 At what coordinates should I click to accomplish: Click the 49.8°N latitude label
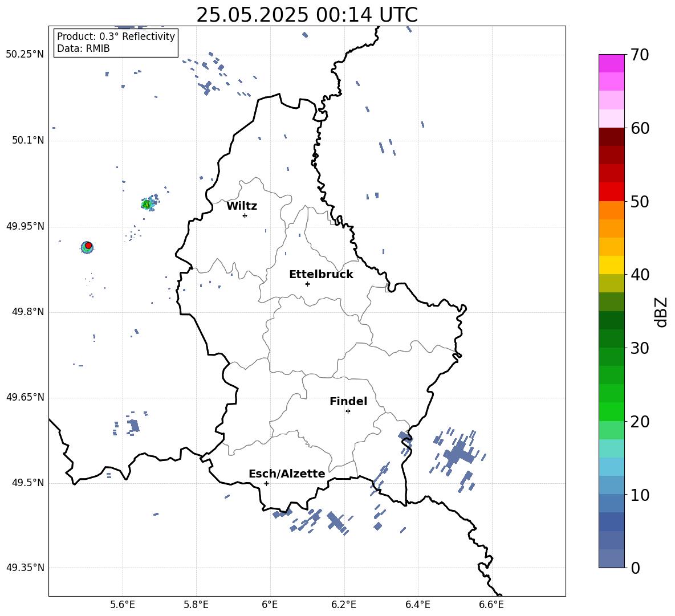tap(28, 312)
